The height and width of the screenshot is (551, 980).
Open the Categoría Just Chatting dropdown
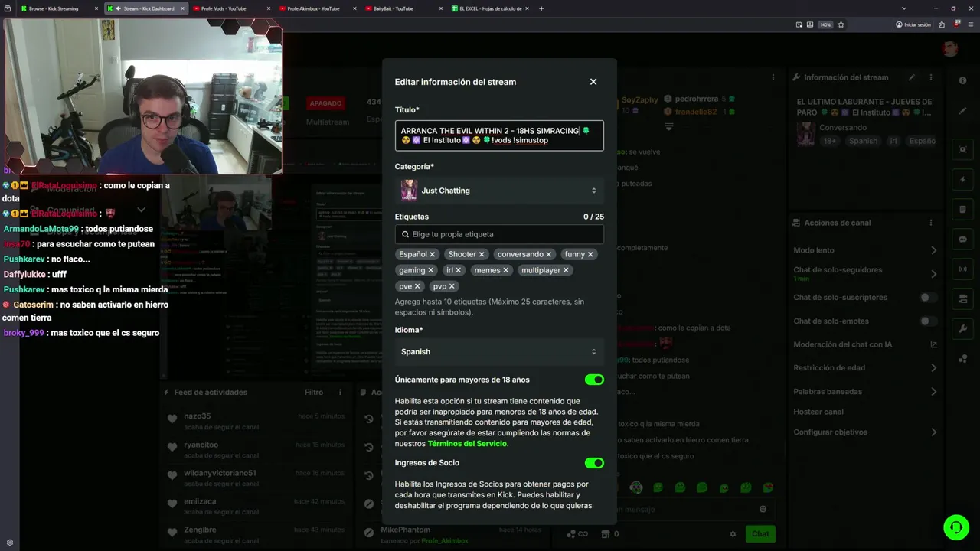click(499, 191)
